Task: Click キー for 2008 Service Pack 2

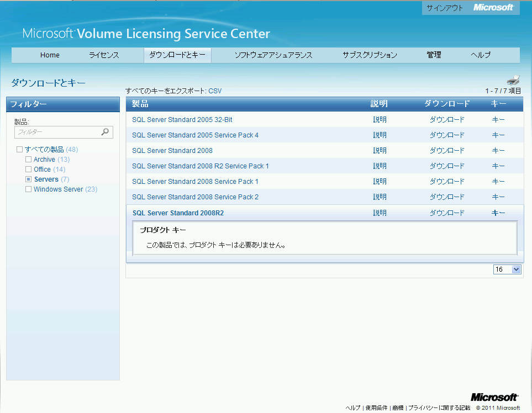Action: click(498, 197)
